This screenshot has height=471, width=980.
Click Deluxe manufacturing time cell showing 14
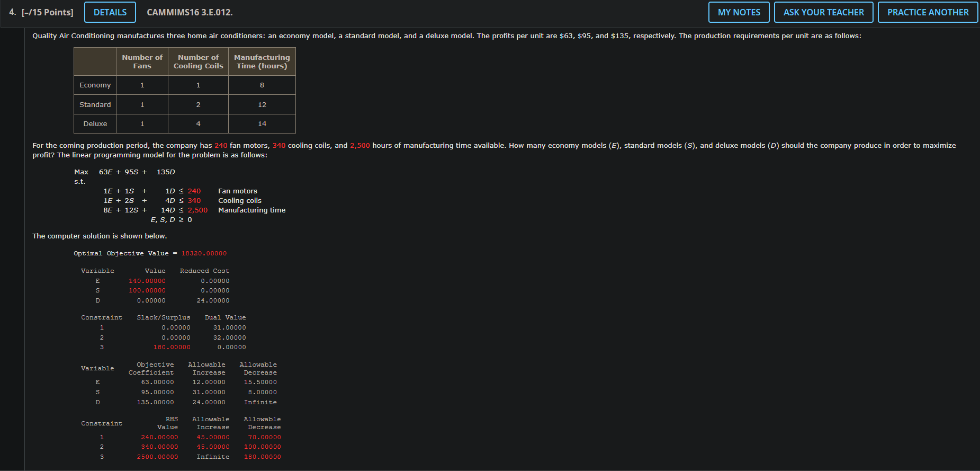click(262, 123)
